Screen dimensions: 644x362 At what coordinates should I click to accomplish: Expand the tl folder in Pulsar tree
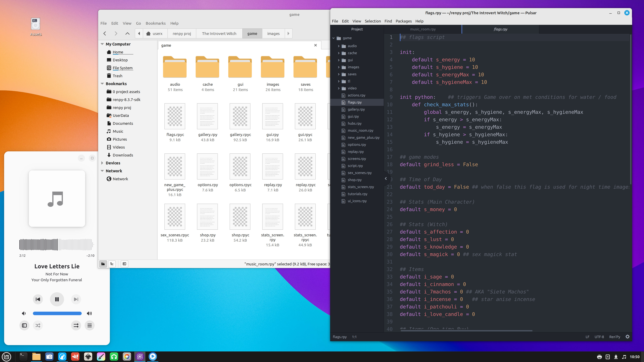tap(339, 81)
